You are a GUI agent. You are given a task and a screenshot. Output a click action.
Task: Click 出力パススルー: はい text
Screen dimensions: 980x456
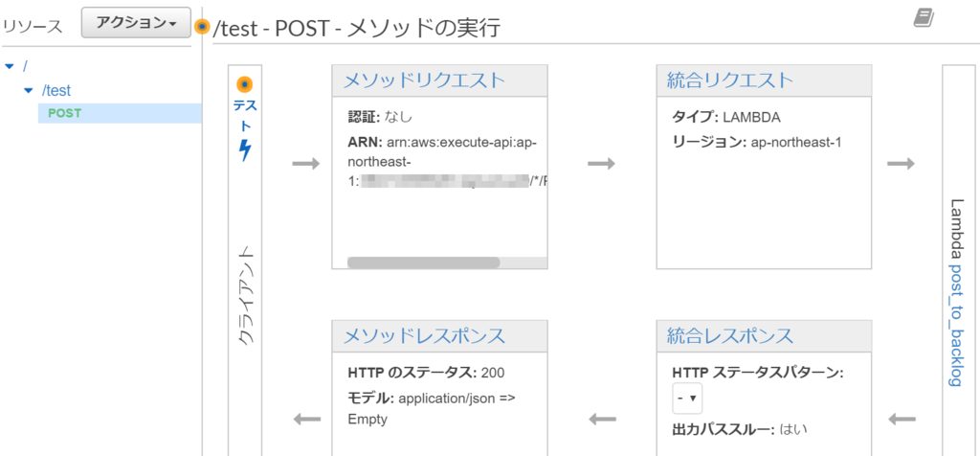(740, 429)
